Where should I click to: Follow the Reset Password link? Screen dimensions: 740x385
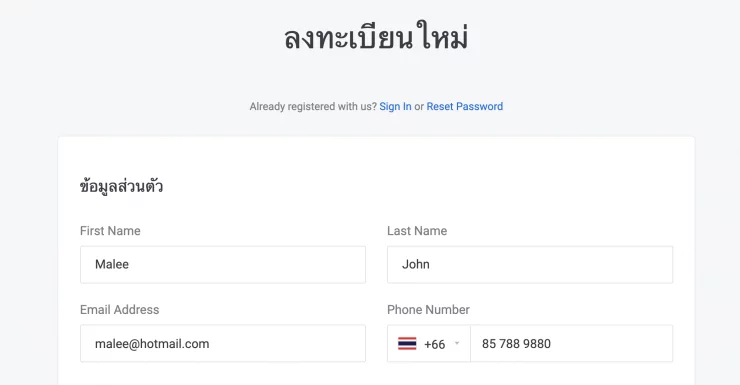tap(465, 107)
